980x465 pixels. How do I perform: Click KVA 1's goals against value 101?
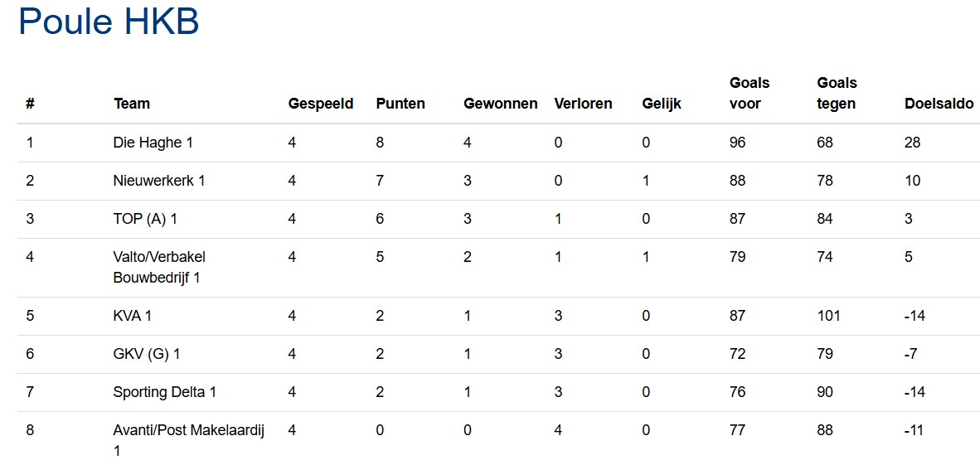tap(828, 316)
